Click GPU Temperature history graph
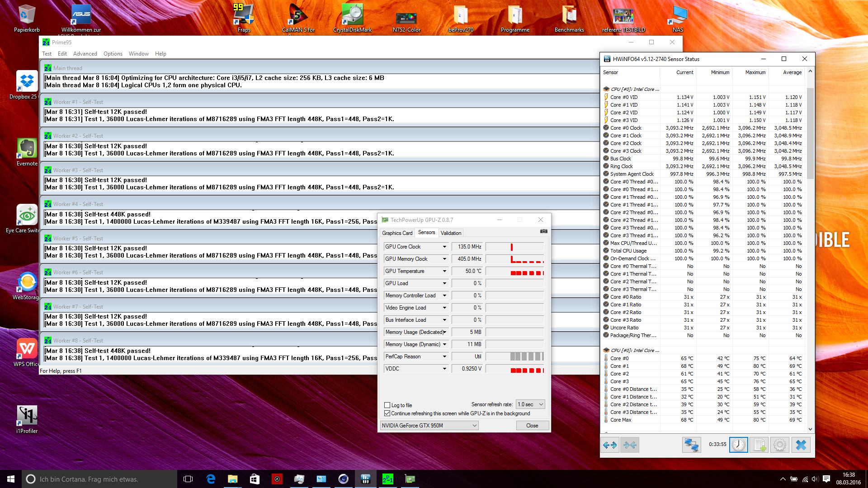The height and width of the screenshot is (488, 868). click(514, 271)
